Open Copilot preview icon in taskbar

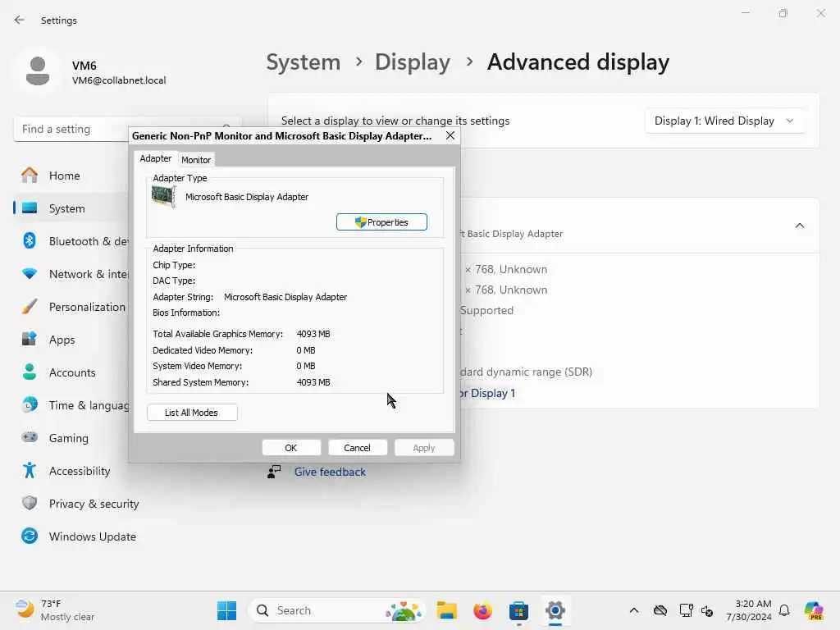point(813,610)
